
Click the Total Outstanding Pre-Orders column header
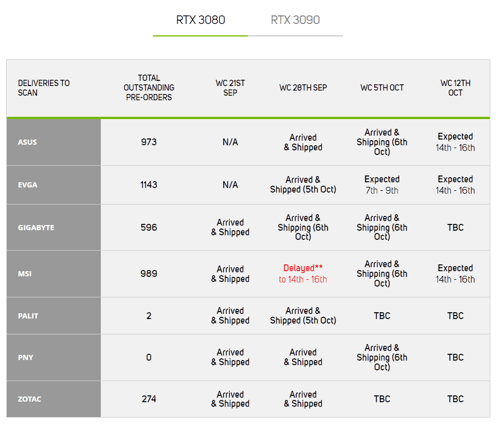(149, 88)
